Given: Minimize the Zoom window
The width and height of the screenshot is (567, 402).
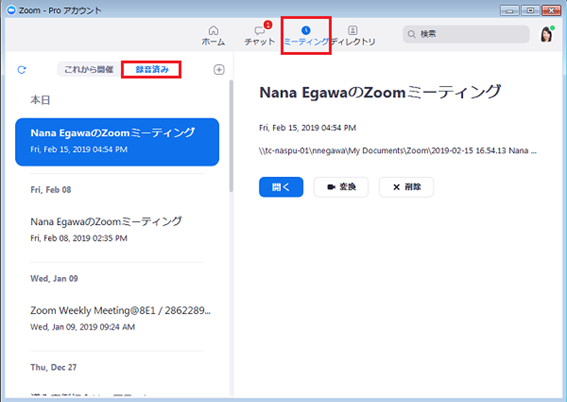Looking at the screenshot, I should point(510,10).
